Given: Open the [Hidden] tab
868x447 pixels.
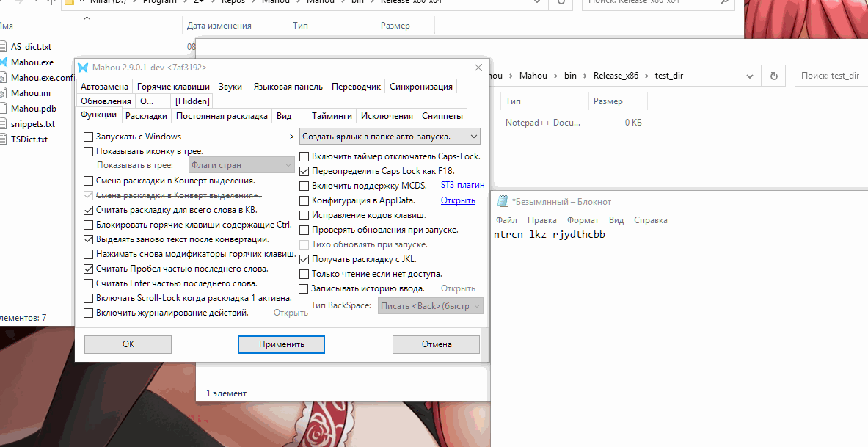Looking at the screenshot, I should click(x=192, y=101).
